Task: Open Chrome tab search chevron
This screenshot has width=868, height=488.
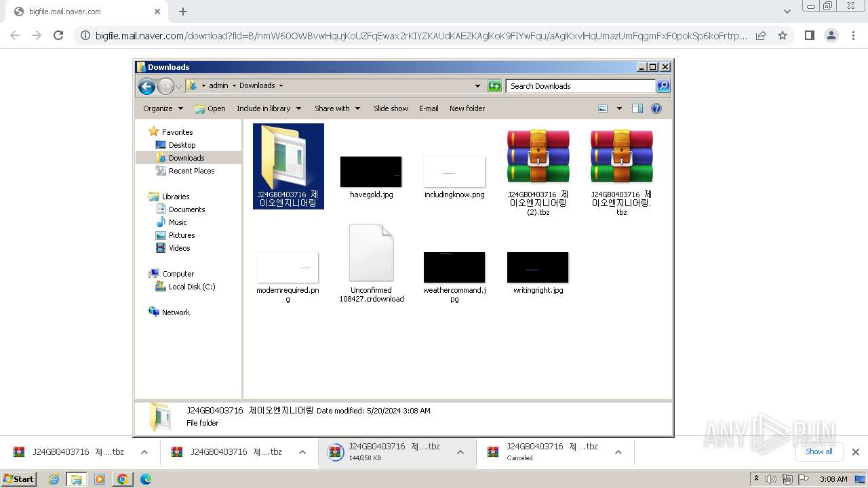Action: point(787,12)
